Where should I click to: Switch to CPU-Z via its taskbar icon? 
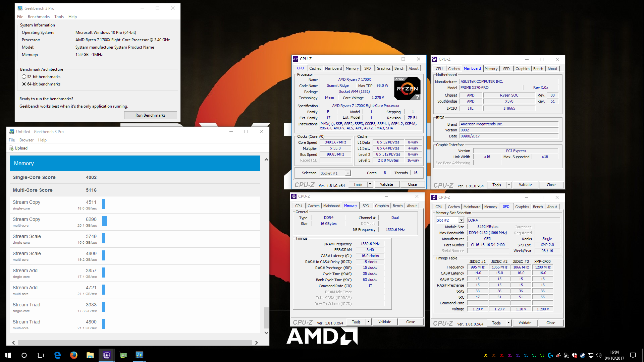[x=106, y=355]
